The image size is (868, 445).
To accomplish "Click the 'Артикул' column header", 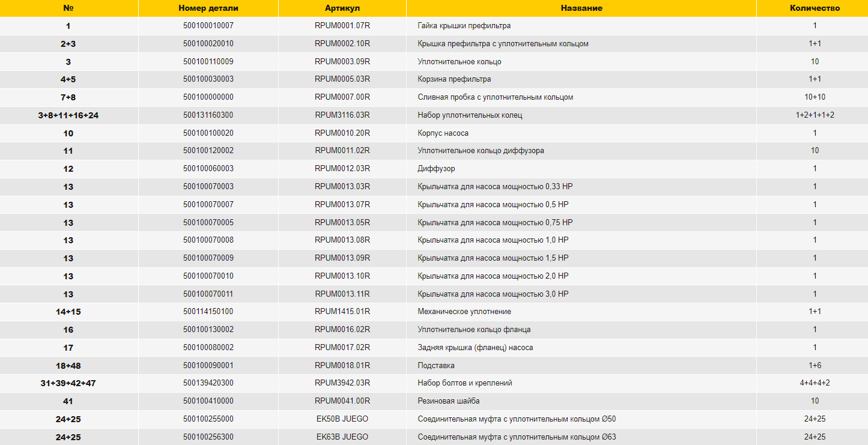I will coord(342,8).
